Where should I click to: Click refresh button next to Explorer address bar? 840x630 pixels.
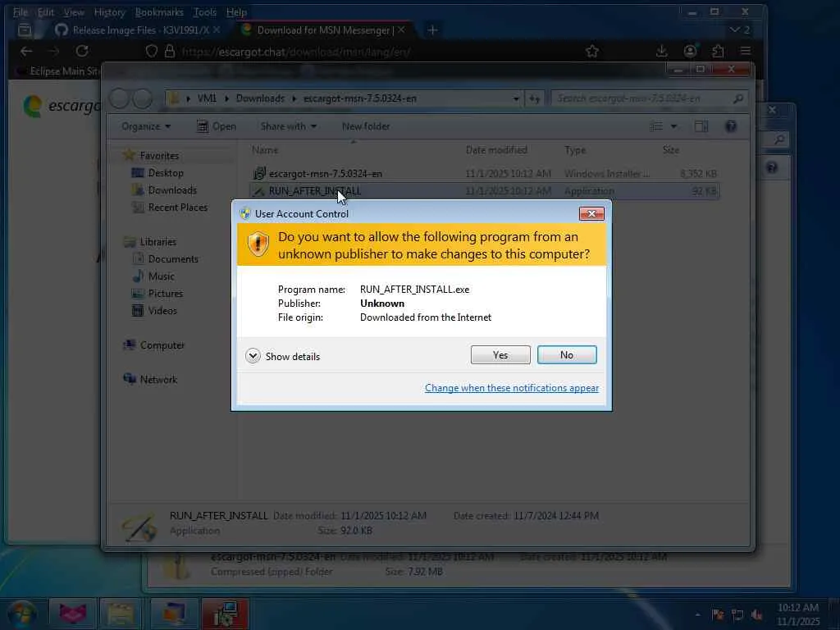(534, 98)
